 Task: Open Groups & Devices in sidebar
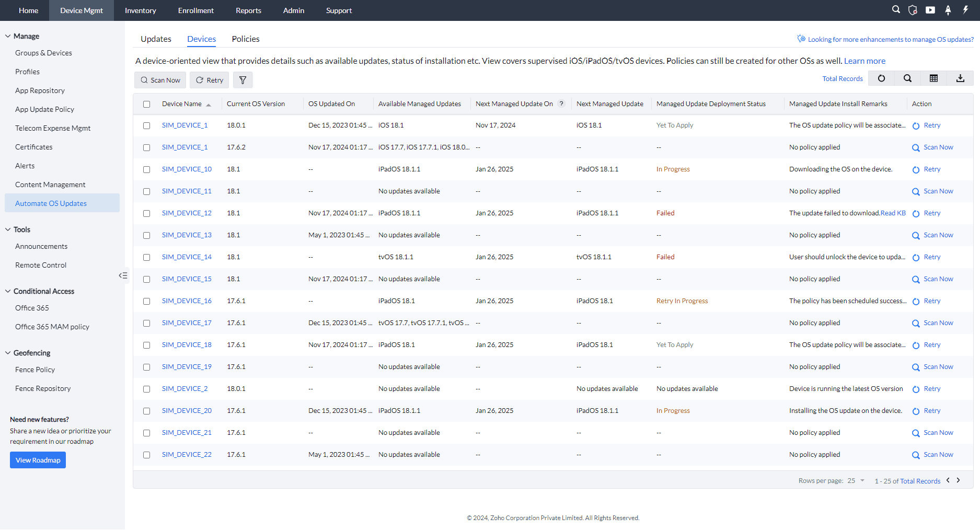point(44,53)
